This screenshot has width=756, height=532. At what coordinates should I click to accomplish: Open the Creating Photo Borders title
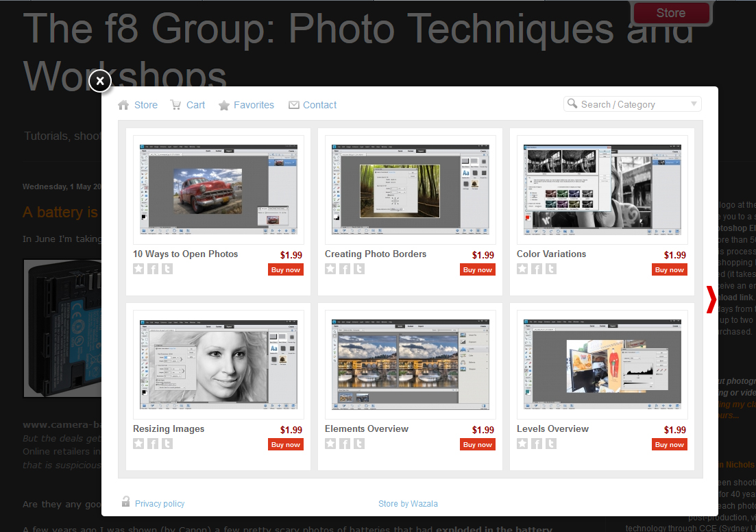(376, 254)
